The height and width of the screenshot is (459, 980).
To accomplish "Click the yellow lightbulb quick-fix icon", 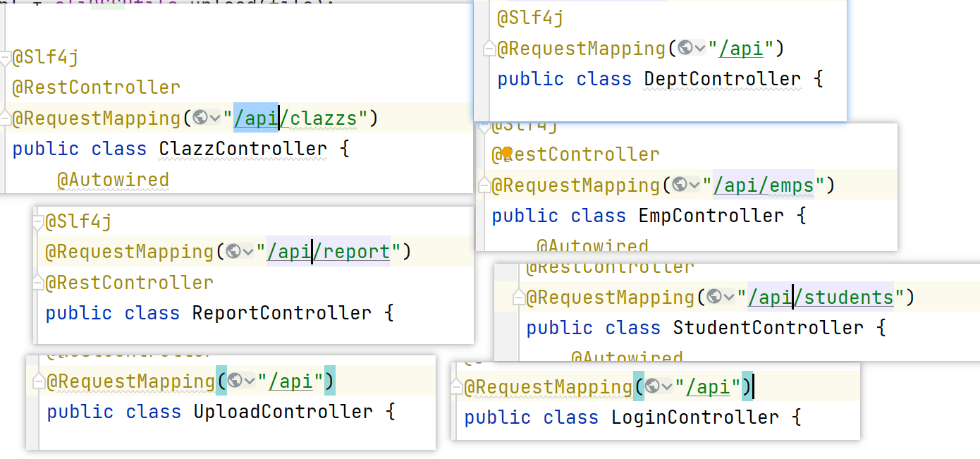I will [x=506, y=154].
